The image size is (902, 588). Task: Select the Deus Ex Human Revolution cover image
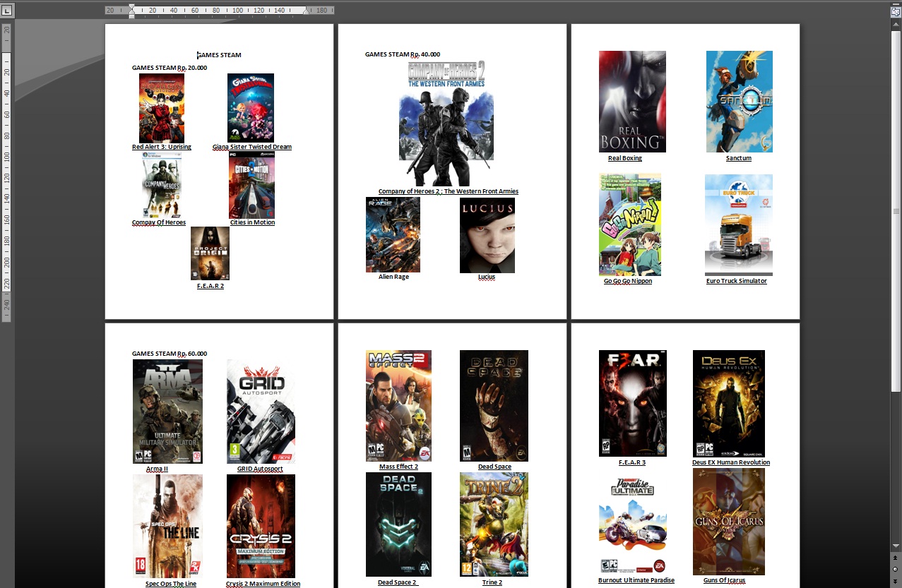coord(729,403)
